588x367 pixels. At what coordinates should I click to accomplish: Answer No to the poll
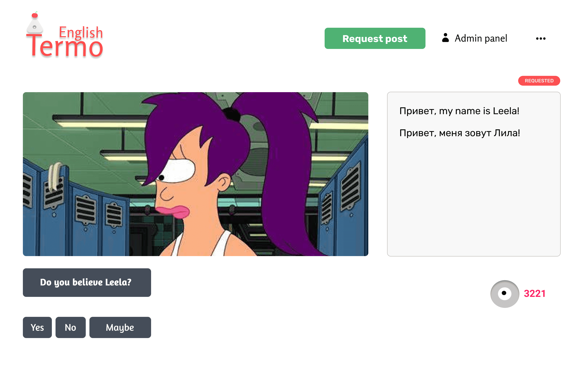click(x=70, y=327)
